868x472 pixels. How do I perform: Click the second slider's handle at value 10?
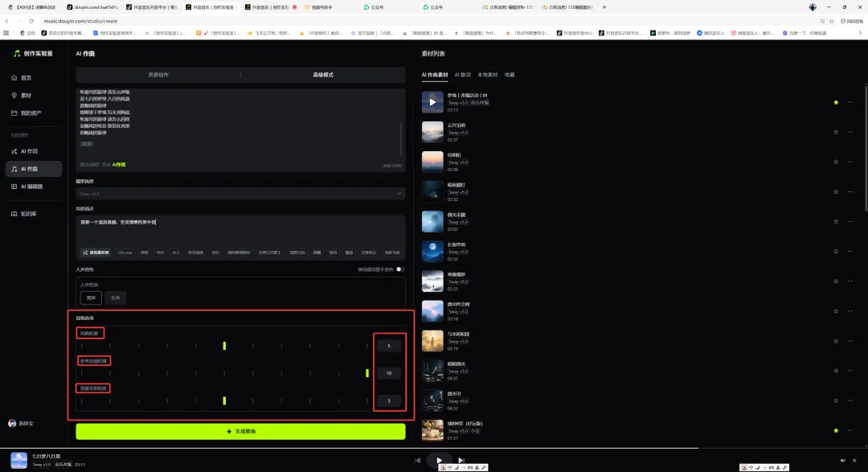367,373
